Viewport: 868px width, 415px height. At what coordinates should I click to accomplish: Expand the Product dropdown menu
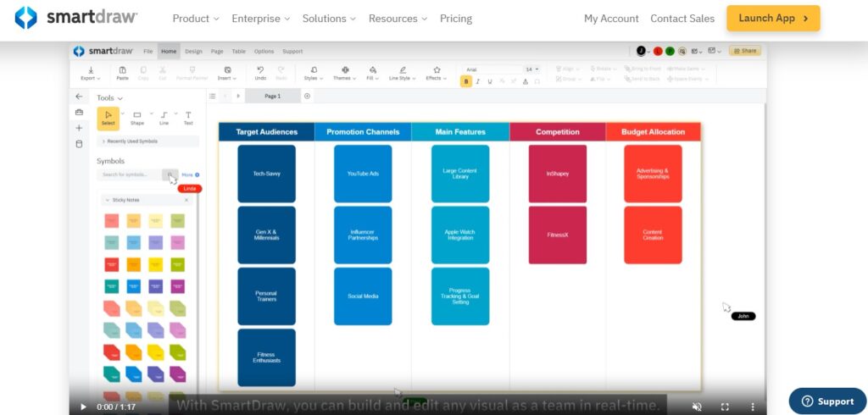coord(196,18)
